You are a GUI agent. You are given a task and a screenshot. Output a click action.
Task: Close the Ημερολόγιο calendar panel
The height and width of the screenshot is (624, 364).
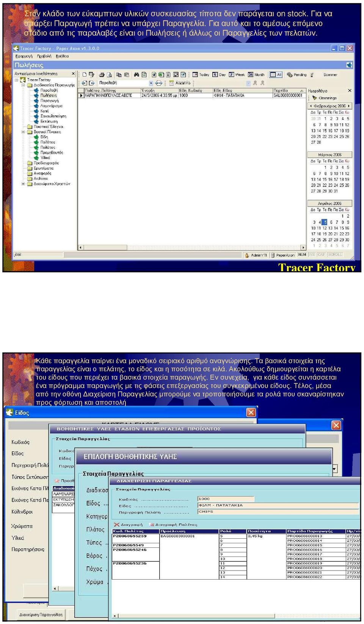pos(350,91)
